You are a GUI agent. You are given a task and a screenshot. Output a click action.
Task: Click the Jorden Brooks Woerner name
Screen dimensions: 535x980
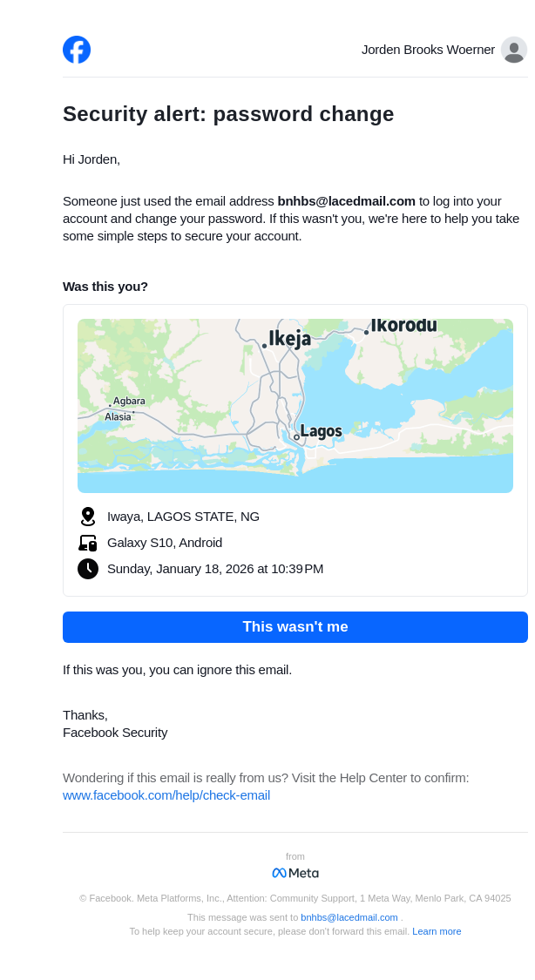tap(428, 50)
